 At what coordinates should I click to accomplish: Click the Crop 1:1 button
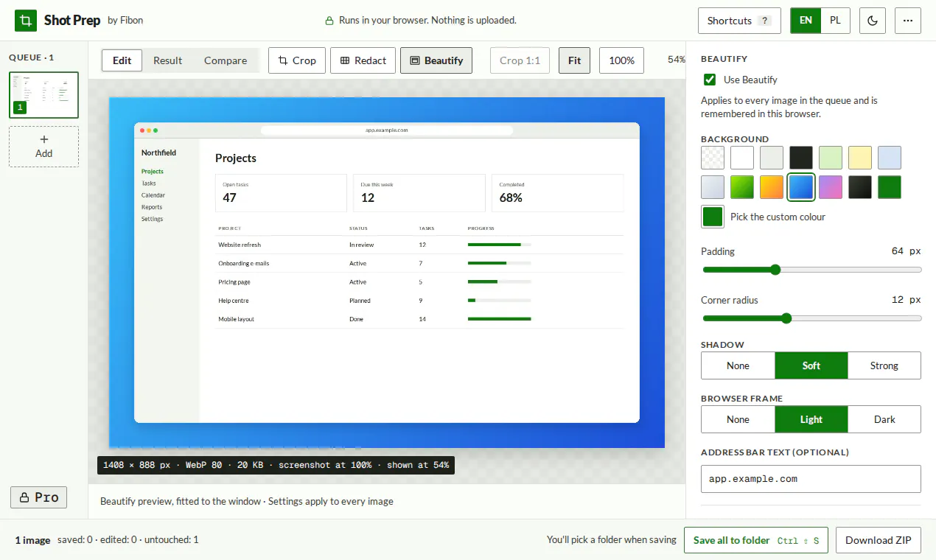[520, 60]
